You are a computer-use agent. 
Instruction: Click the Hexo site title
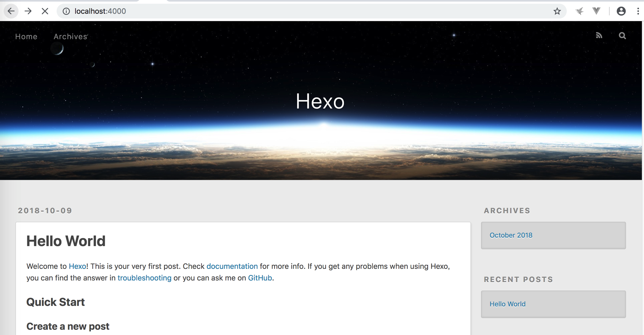click(x=320, y=101)
